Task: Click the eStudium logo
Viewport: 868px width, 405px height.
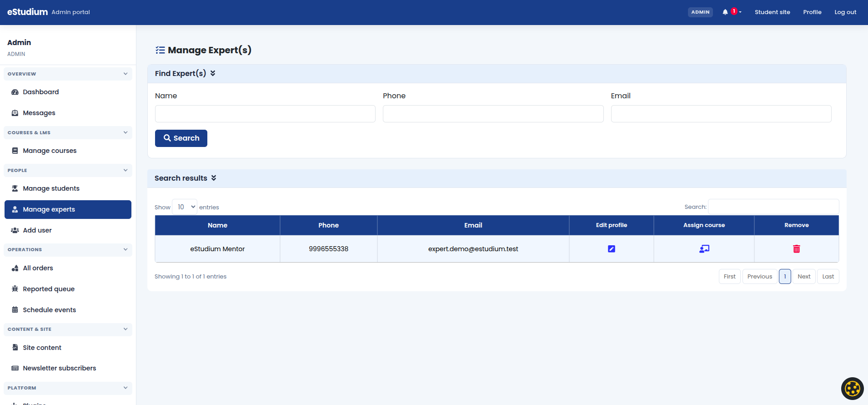Action: coord(27,12)
